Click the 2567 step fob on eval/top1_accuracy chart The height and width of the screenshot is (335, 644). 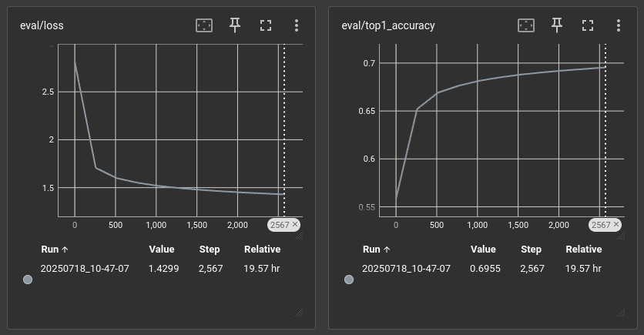tap(605, 225)
